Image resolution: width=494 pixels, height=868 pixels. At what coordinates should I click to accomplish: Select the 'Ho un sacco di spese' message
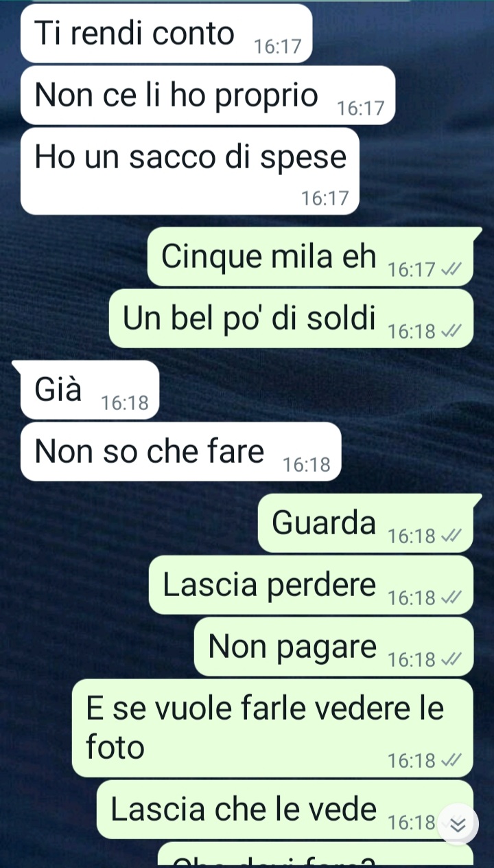click(x=190, y=171)
